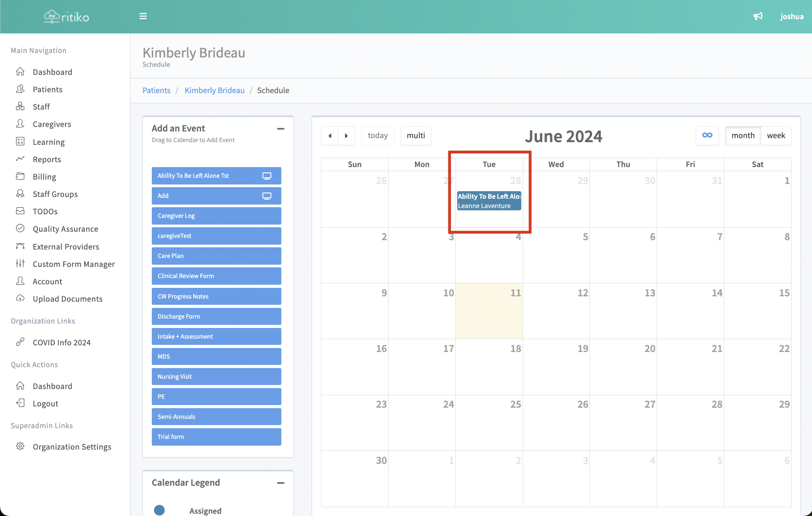Open the announcements megaphone icon

tap(758, 16)
